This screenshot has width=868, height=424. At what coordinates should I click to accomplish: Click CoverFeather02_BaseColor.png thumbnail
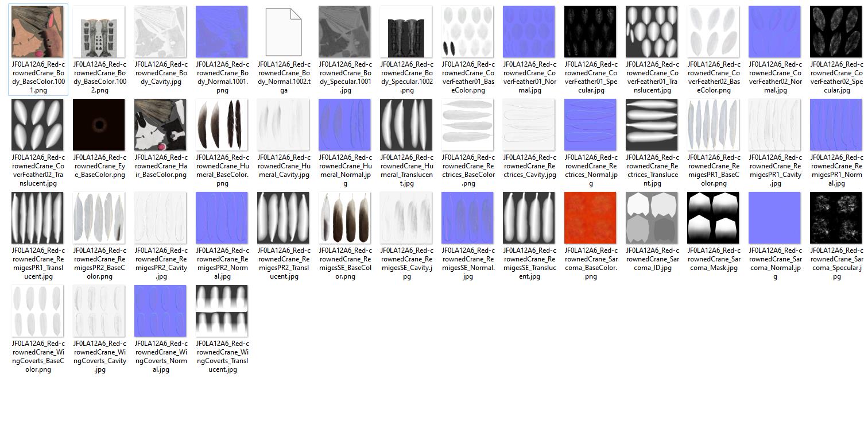(714, 32)
